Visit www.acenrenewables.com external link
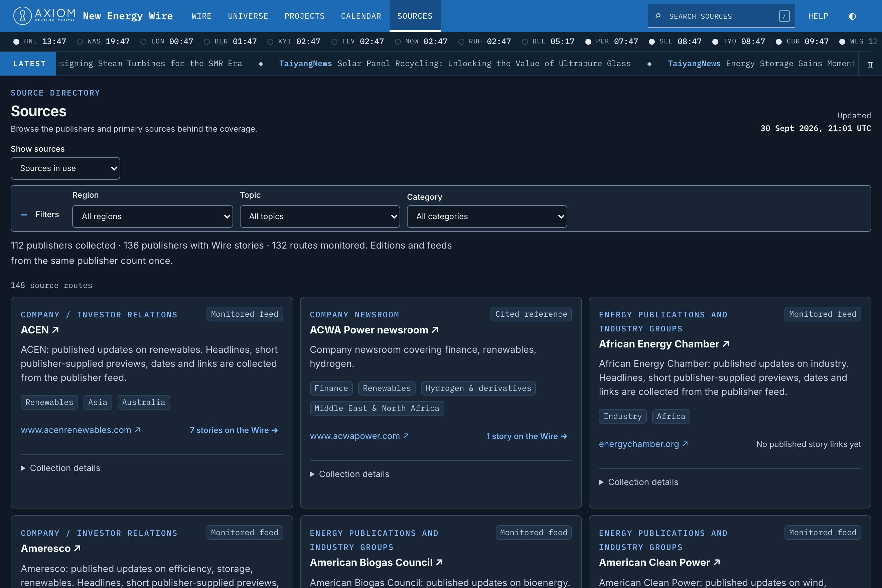This screenshot has height=588, width=882. click(x=81, y=430)
